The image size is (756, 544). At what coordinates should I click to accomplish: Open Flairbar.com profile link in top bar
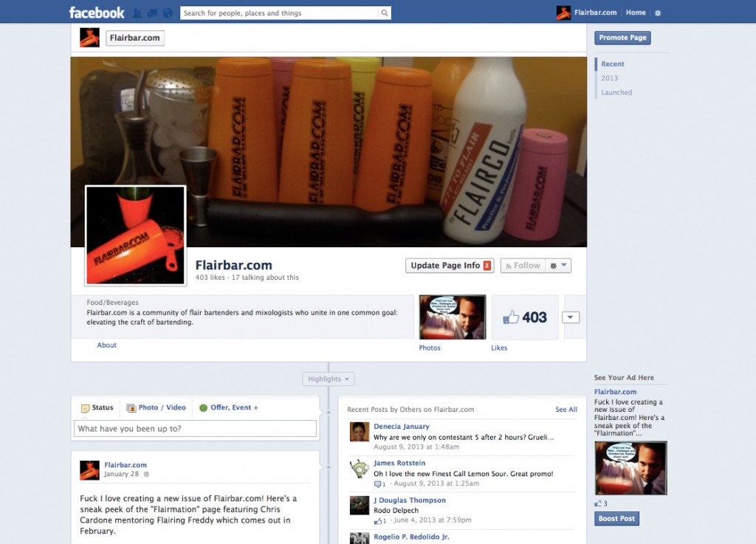point(596,13)
